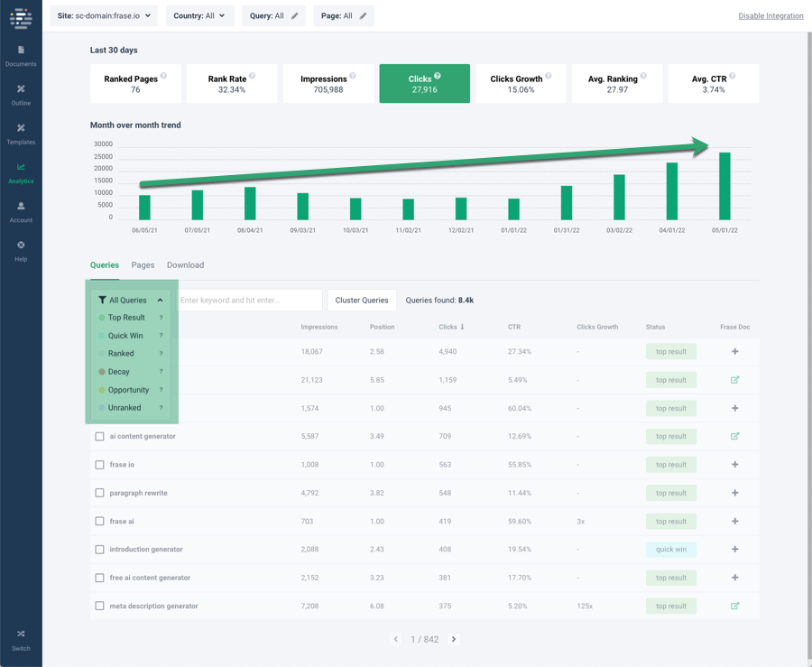Select the Ranked Pages metric card
812x667 pixels.
coord(135,84)
